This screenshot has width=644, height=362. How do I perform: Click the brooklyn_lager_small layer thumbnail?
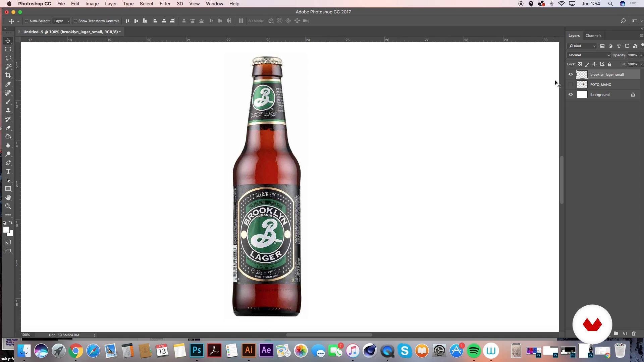(x=582, y=74)
